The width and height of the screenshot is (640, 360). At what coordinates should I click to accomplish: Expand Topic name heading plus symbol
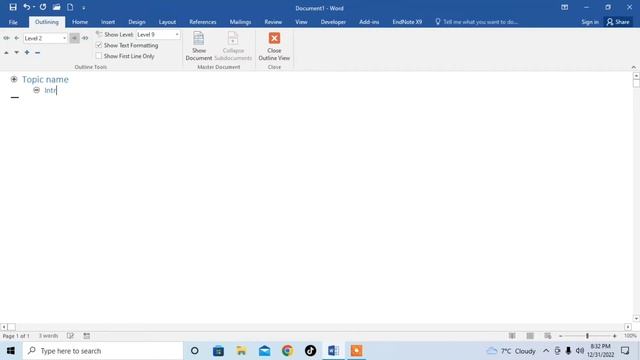14,79
